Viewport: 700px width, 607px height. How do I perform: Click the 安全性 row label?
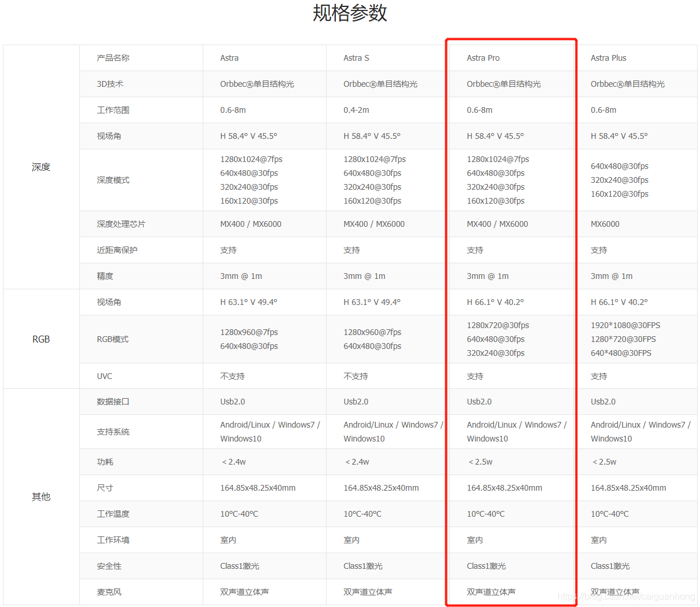click(x=109, y=566)
